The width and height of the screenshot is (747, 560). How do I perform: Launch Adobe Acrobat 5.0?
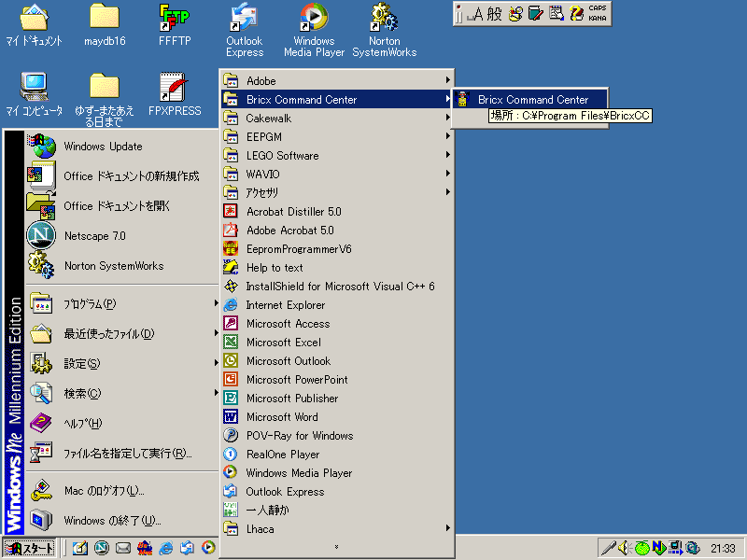pyautogui.click(x=337, y=230)
